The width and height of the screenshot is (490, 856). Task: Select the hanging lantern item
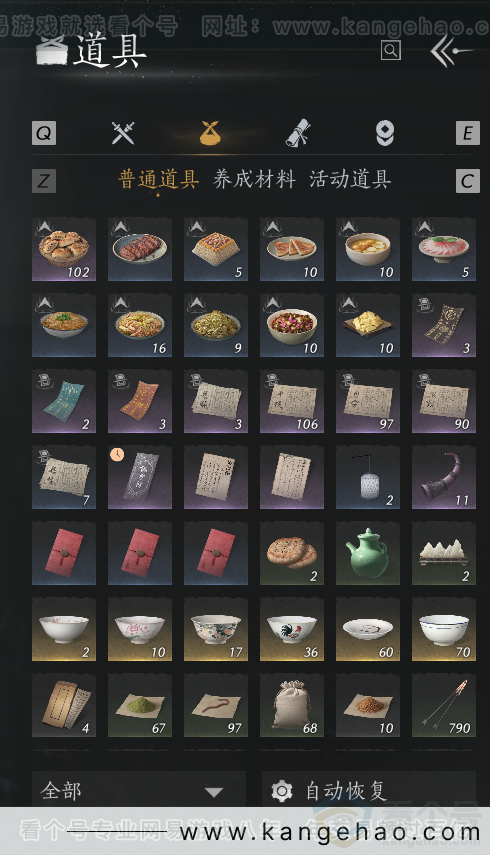(368, 477)
